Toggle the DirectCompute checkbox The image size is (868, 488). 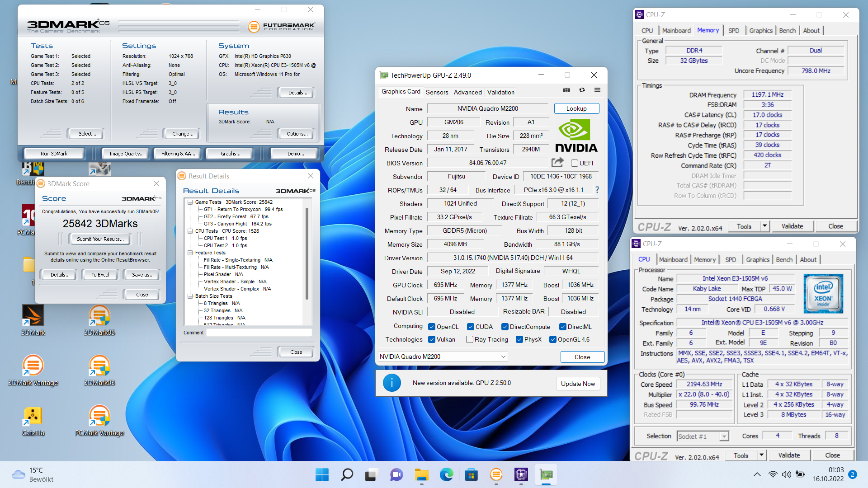[505, 327]
